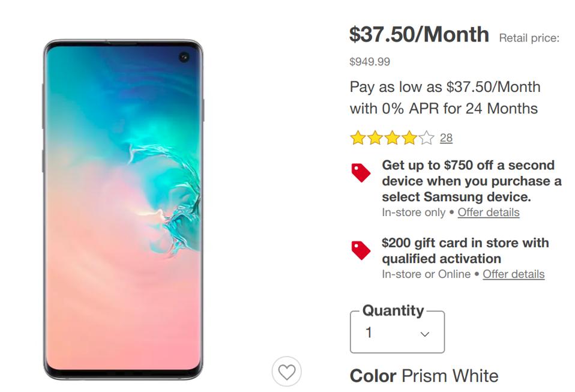Expand quantity options to change from 1
575x392 pixels.
click(x=397, y=332)
